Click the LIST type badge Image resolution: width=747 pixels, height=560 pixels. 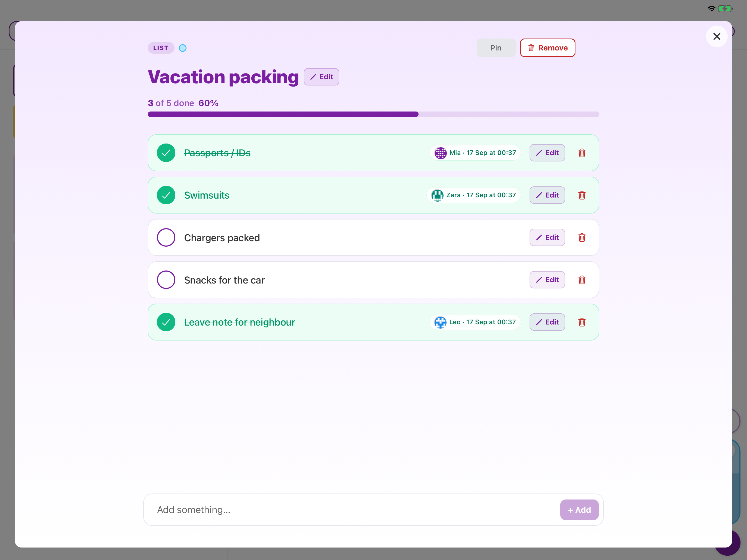[x=161, y=48]
